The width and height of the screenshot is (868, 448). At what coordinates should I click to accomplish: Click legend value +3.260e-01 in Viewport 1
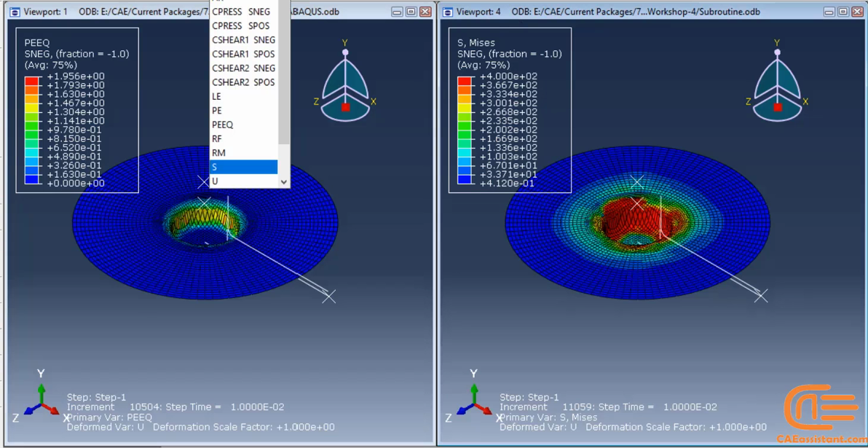click(75, 165)
